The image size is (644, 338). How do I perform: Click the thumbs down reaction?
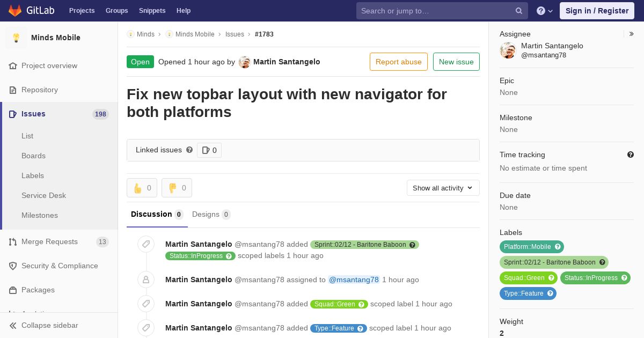(x=177, y=188)
